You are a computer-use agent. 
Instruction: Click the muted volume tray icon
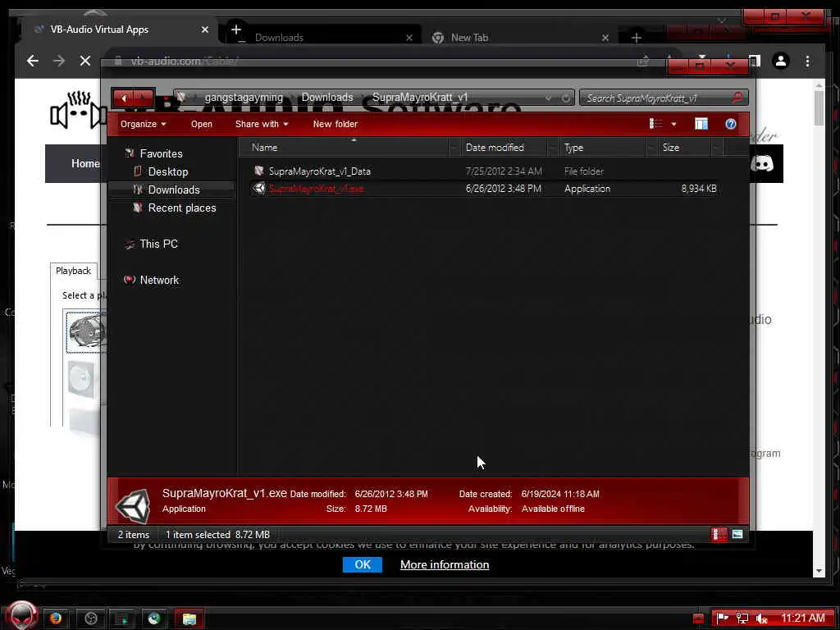pyautogui.click(x=761, y=619)
